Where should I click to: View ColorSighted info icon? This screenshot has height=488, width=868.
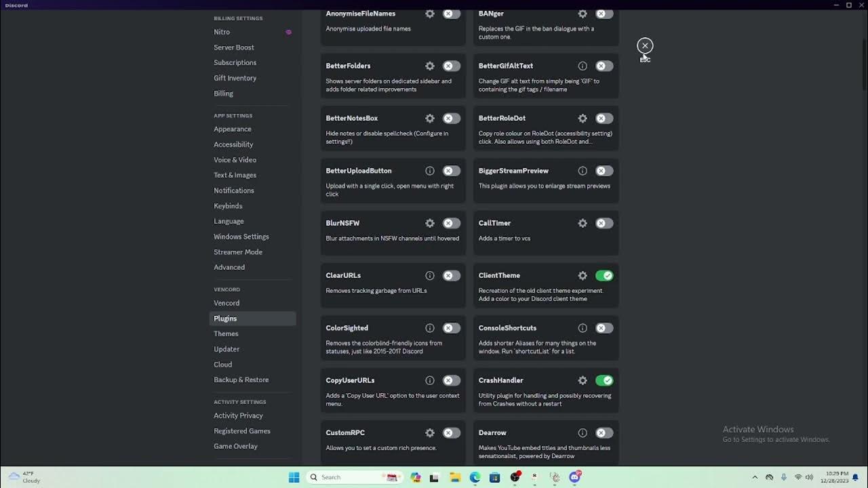pos(430,328)
